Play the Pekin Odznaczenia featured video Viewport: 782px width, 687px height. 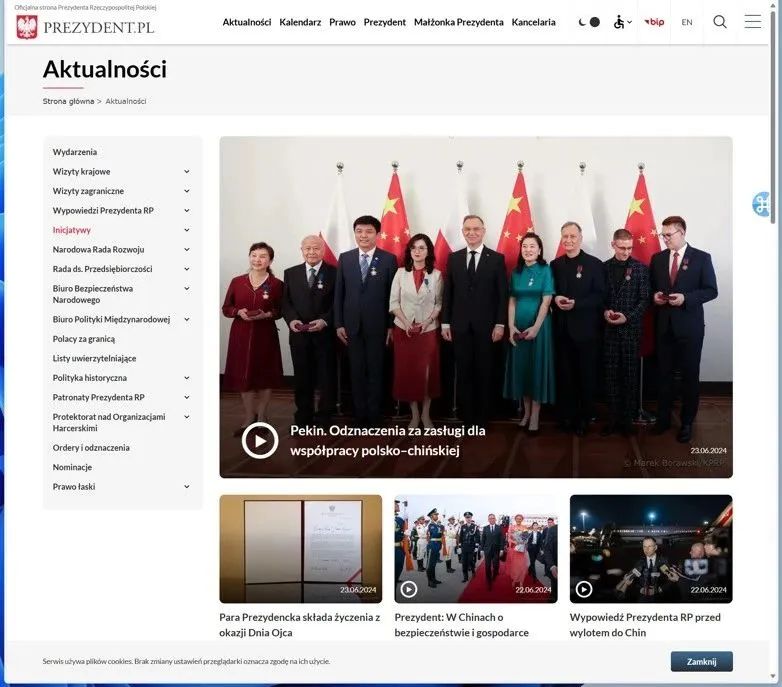pos(260,440)
